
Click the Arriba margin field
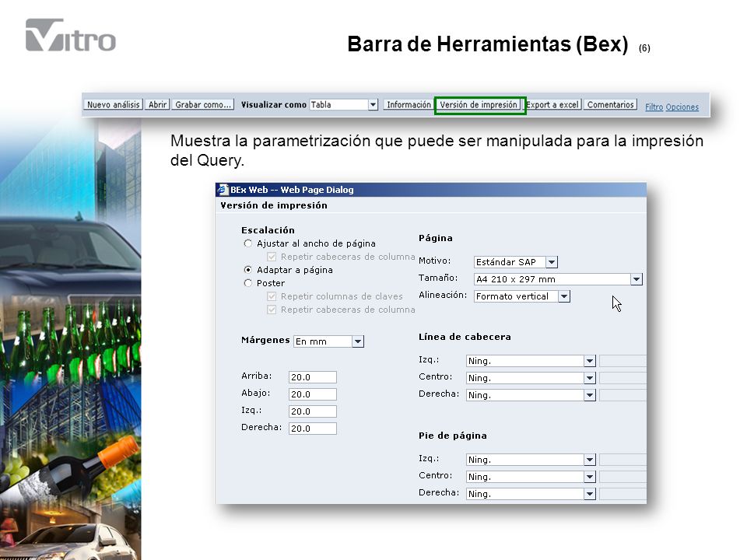[313, 377]
